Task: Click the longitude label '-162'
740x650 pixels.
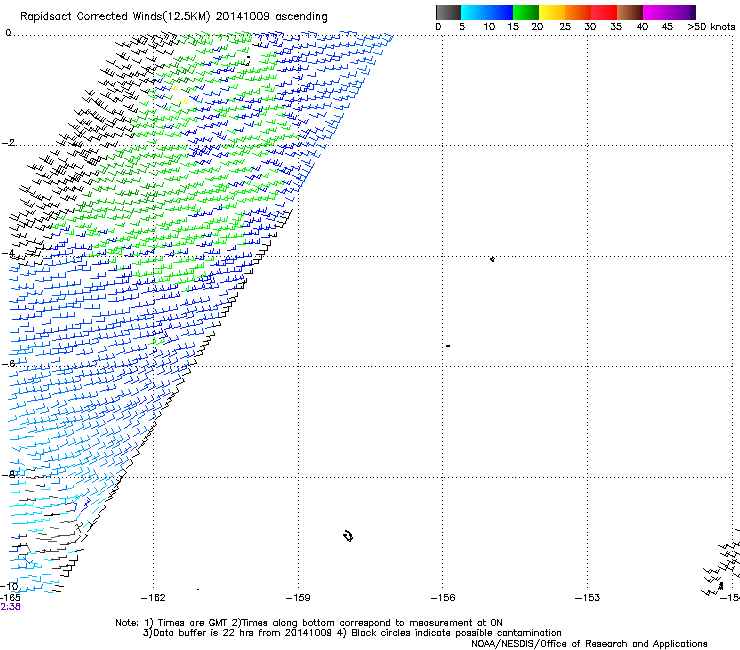Action: click(153, 598)
